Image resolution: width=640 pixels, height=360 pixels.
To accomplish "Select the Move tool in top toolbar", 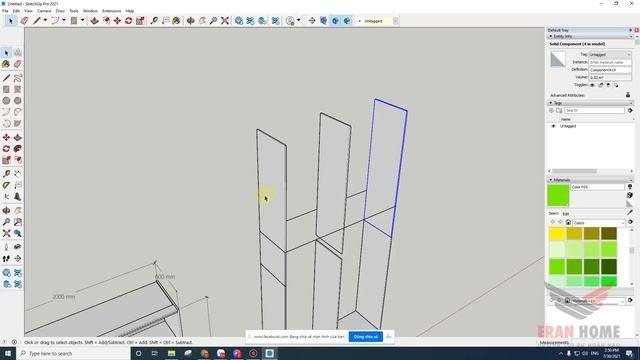I will tap(117, 20).
